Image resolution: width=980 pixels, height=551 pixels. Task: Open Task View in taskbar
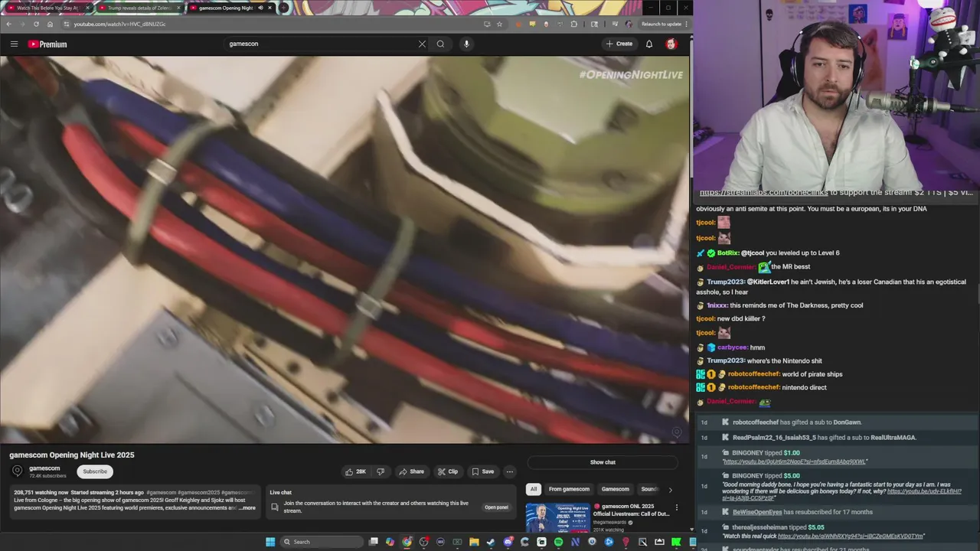[x=373, y=542]
